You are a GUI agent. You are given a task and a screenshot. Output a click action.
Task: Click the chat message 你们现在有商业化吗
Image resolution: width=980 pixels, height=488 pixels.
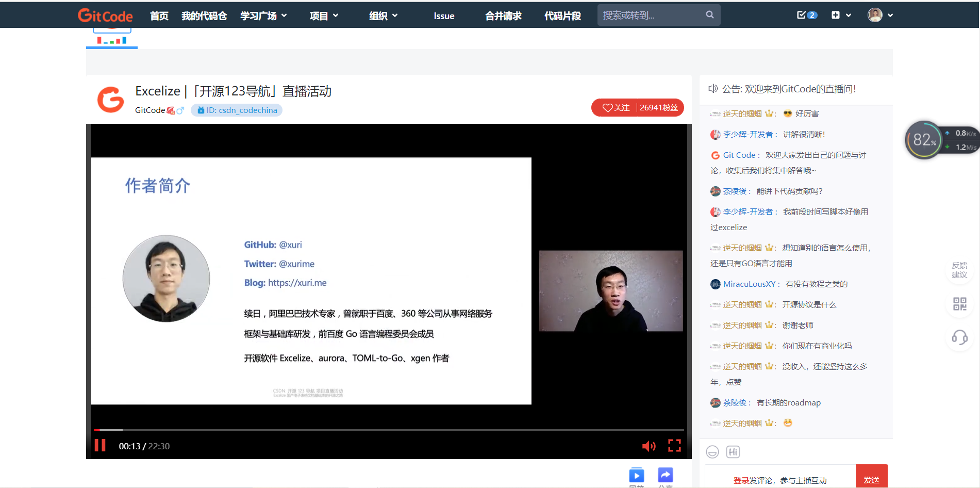(817, 346)
